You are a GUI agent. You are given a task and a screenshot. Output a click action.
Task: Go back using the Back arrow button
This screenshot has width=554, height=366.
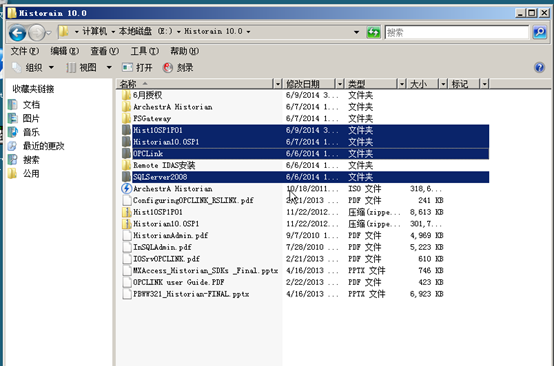point(17,33)
